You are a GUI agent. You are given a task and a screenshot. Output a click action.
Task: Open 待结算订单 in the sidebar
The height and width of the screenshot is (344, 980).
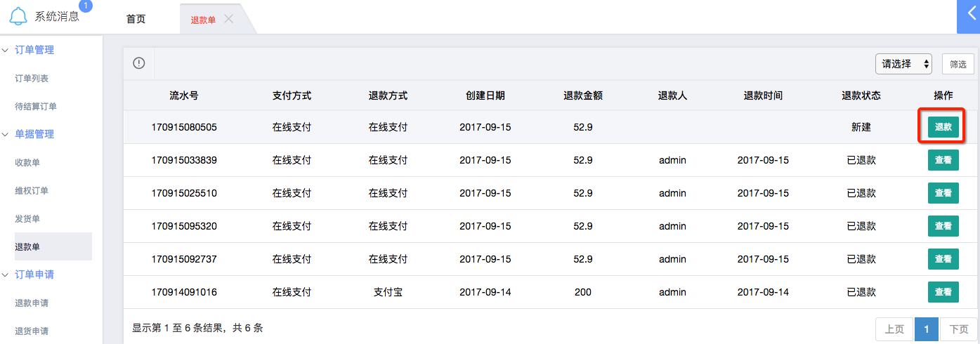[x=36, y=107]
